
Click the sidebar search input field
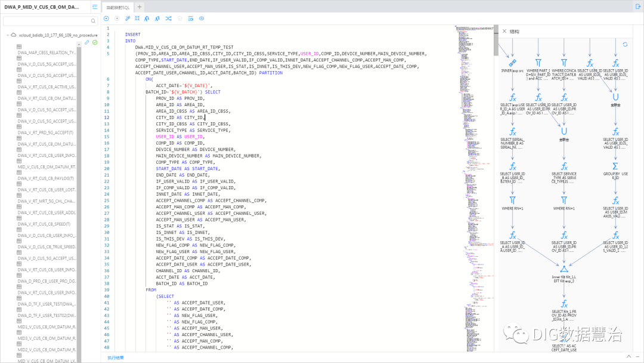pos(45,21)
